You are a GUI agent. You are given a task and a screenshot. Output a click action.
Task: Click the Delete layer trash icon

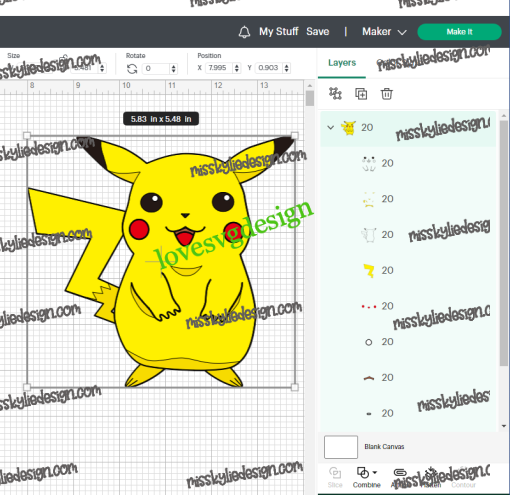(x=387, y=94)
